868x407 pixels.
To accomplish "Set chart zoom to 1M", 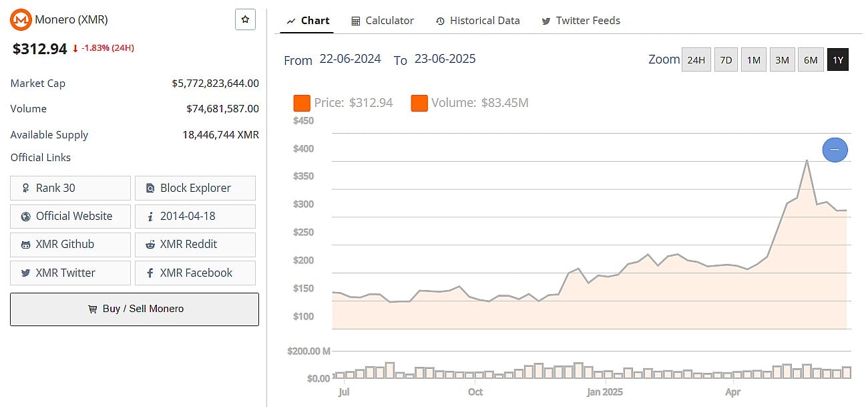I will click(753, 59).
